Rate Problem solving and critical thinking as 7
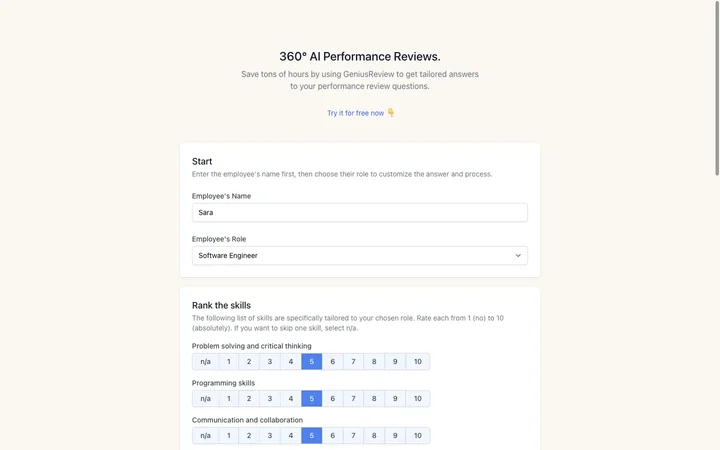This screenshot has height=450, width=720. pos(353,361)
